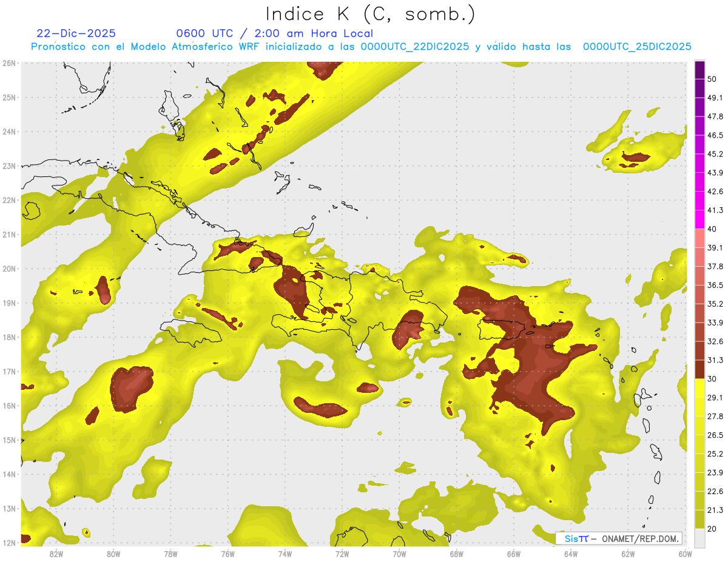Image resolution: width=728 pixels, height=562 pixels.
Task: Click the colorbar value 42.6
Action: pyautogui.click(x=715, y=192)
